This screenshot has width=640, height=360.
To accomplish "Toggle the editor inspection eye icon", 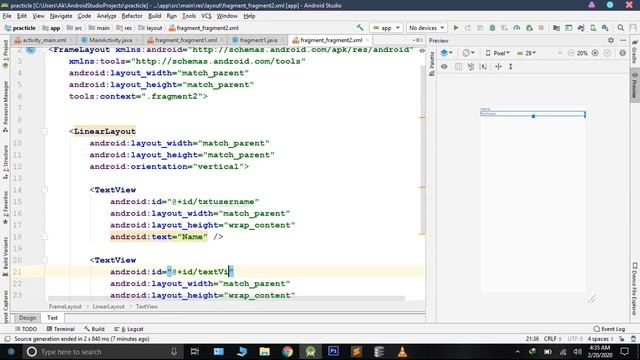I will 422,51.
